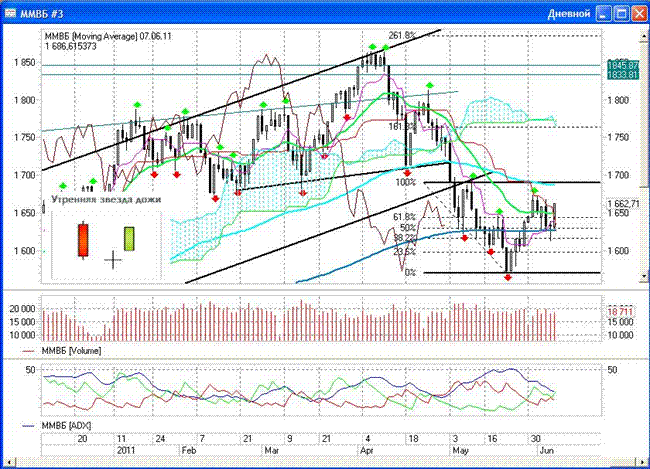
Task: Click the 1 850 price on left axis
Action: [24, 63]
